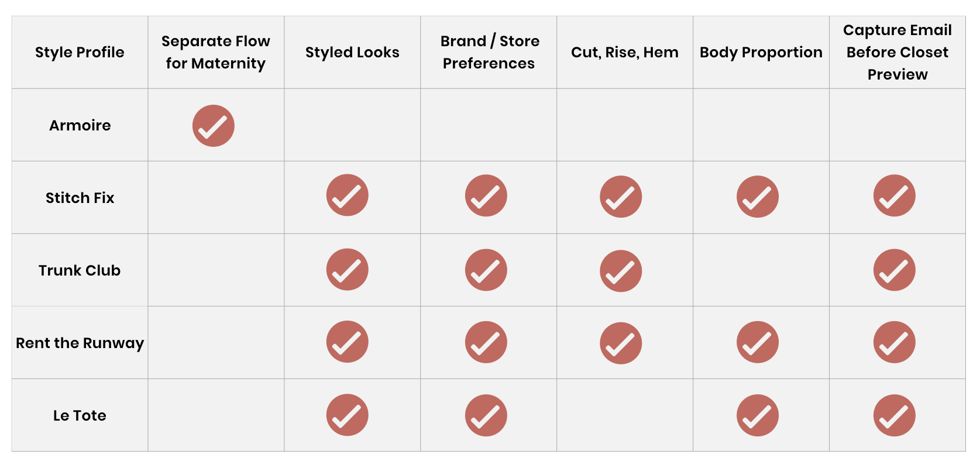Select the Capture Email Before Closet Preview header
Screen dimensions: 980x468
click(898, 53)
